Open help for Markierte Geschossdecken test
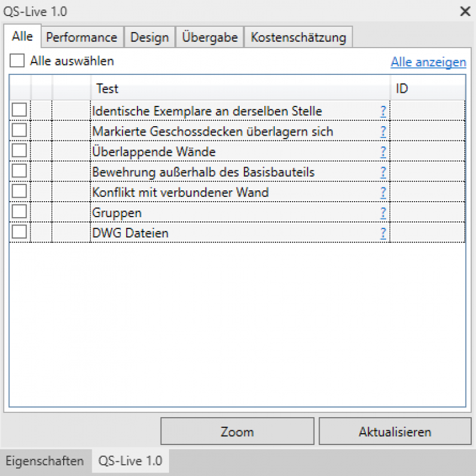The width and height of the screenshot is (476, 476). tap(384, 131)
